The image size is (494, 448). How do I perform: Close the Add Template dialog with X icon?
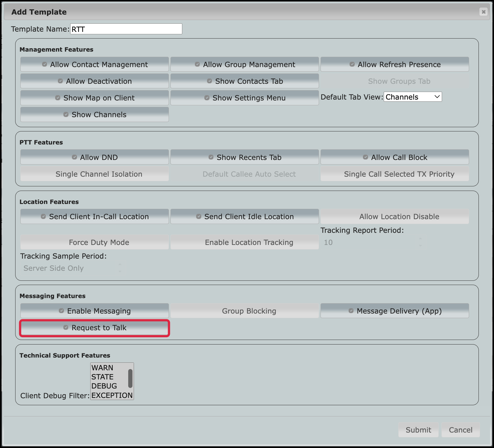point(483,12)
